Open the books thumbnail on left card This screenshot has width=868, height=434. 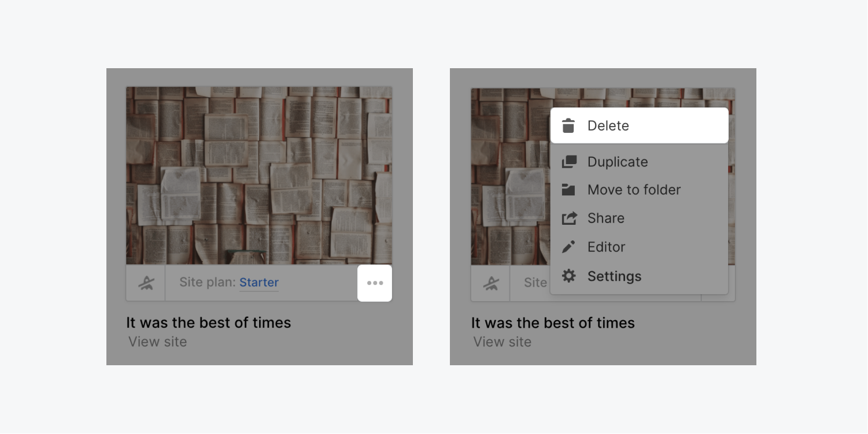point(259,176)
